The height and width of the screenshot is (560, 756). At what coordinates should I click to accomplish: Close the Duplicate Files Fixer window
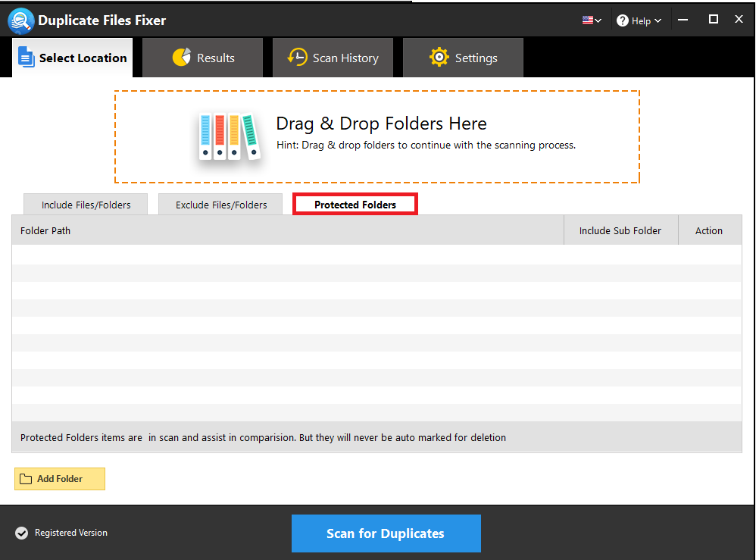739,19
